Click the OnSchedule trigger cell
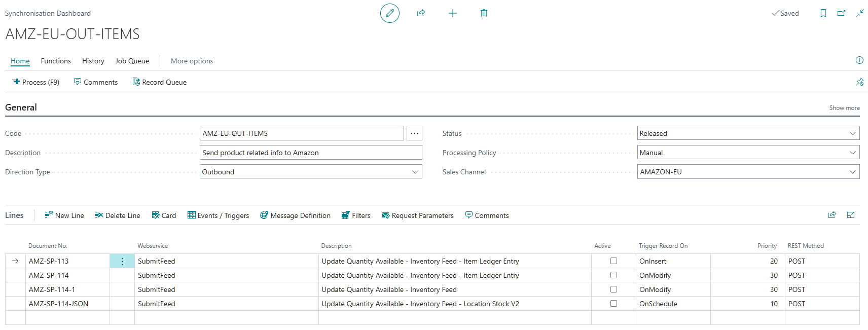This screenshot has width=868, height=330. click(673, 304)
